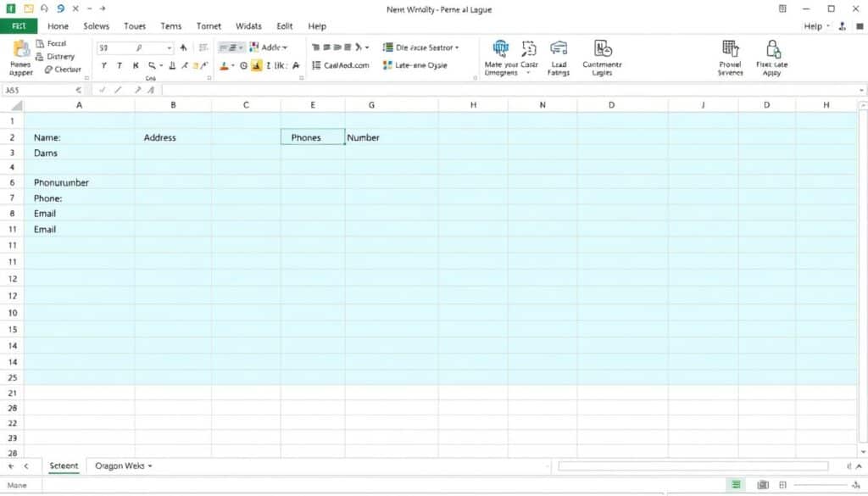
Task: Toggle the K format button
Action: (136, 66)
